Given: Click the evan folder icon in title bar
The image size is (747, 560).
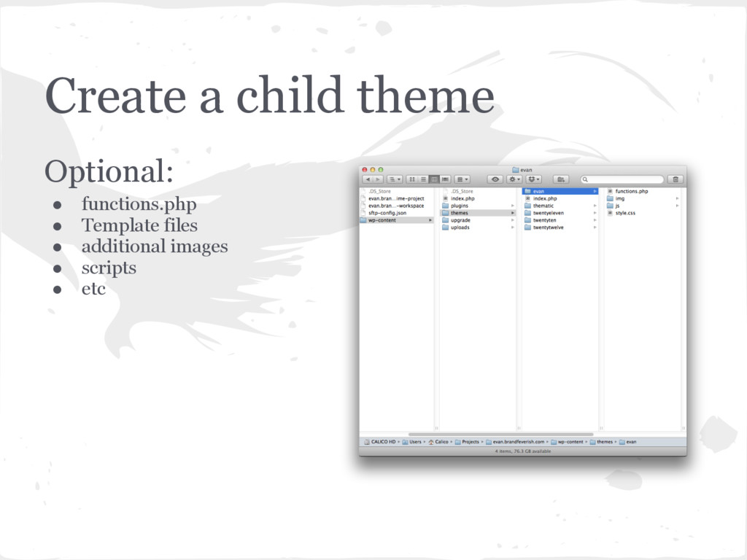Looking at the screenshot, I should click(515, 170).
